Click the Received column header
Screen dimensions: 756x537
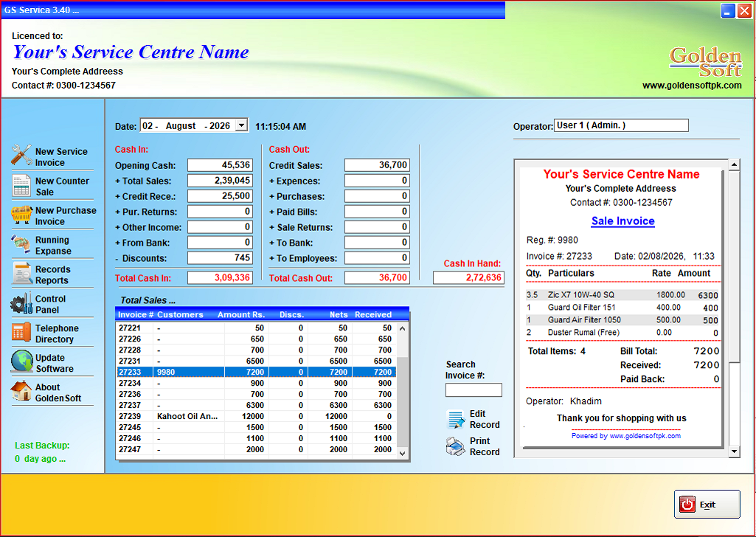click(x=373, y=315)
